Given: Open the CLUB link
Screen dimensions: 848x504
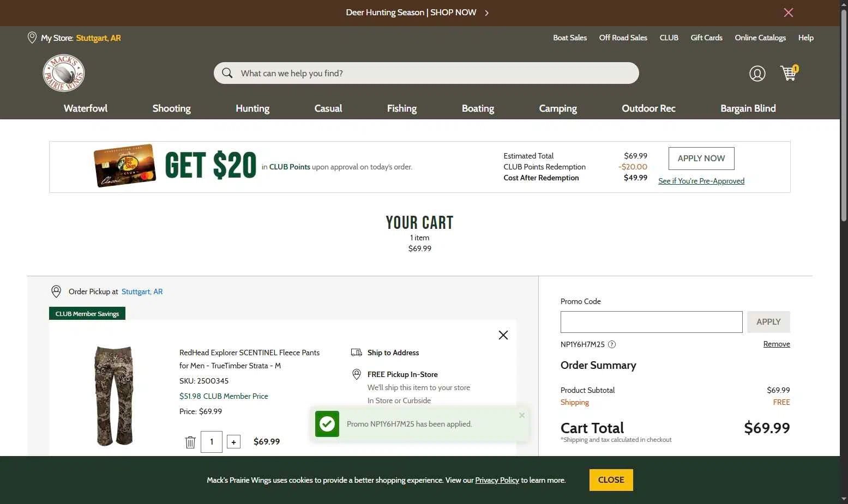Looking at the screenshot, I should [x=669, y=38].
